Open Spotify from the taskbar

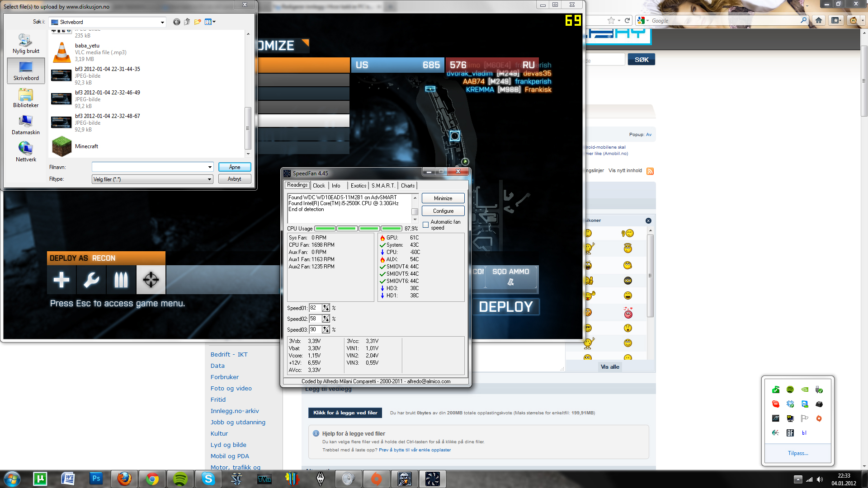180,479
